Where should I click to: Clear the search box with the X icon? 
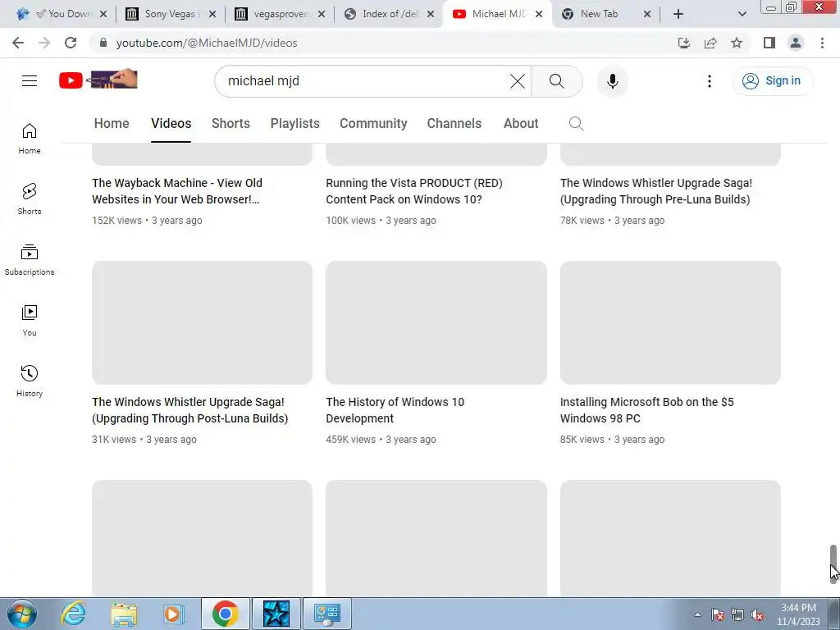(517, 81)
